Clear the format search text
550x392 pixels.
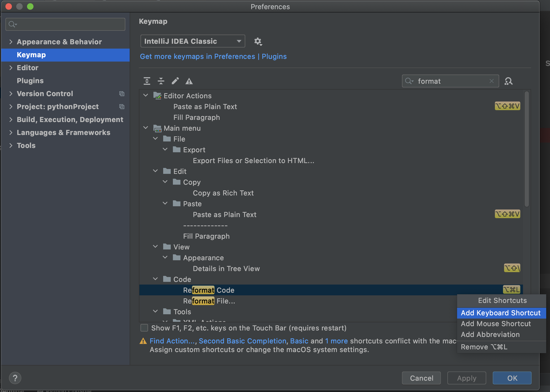pos(492,81)
